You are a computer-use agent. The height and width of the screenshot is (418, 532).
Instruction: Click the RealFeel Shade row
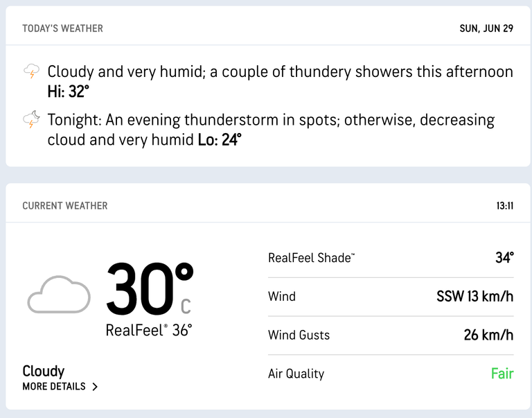(391, 258)
